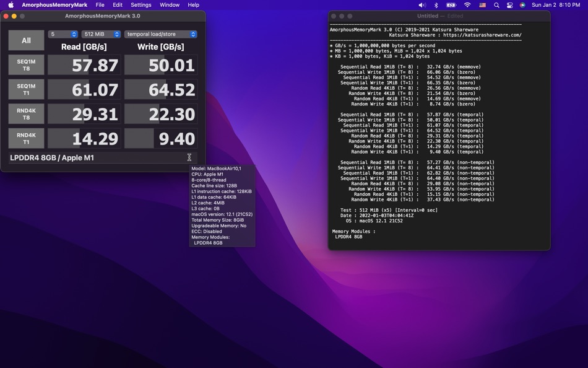Open Control Center

click(509, 5)
